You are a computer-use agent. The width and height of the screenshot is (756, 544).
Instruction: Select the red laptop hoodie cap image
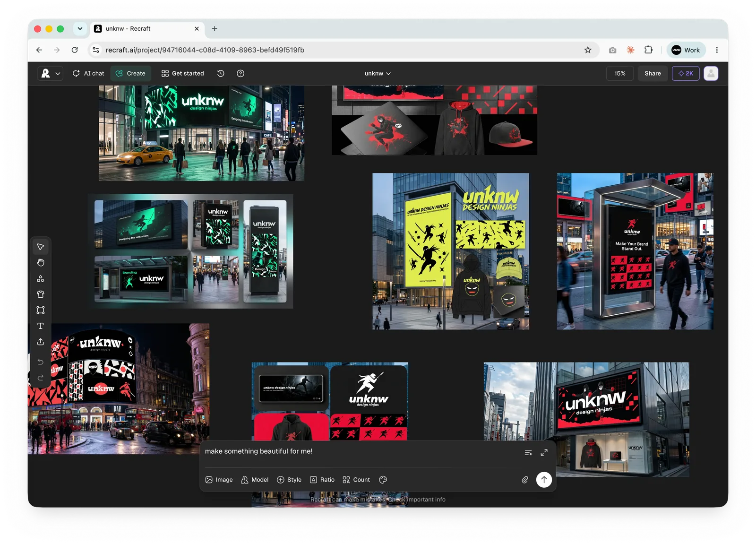[x=434, y=120]
